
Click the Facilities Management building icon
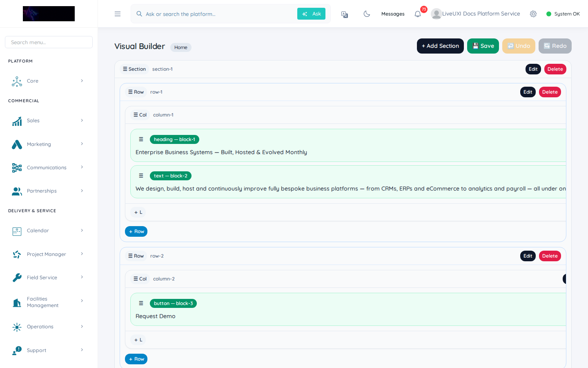coord(17,303)
